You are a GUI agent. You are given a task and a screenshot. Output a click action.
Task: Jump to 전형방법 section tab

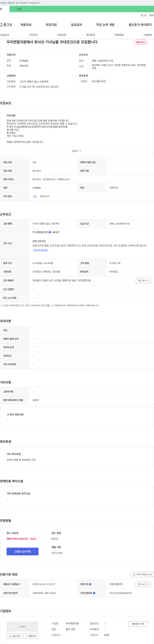point(119,35)
